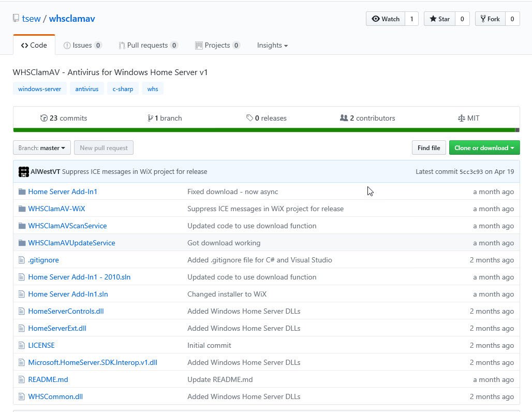
Task: Open the Home Server Add-In1 folder
Action: point(63,192)
